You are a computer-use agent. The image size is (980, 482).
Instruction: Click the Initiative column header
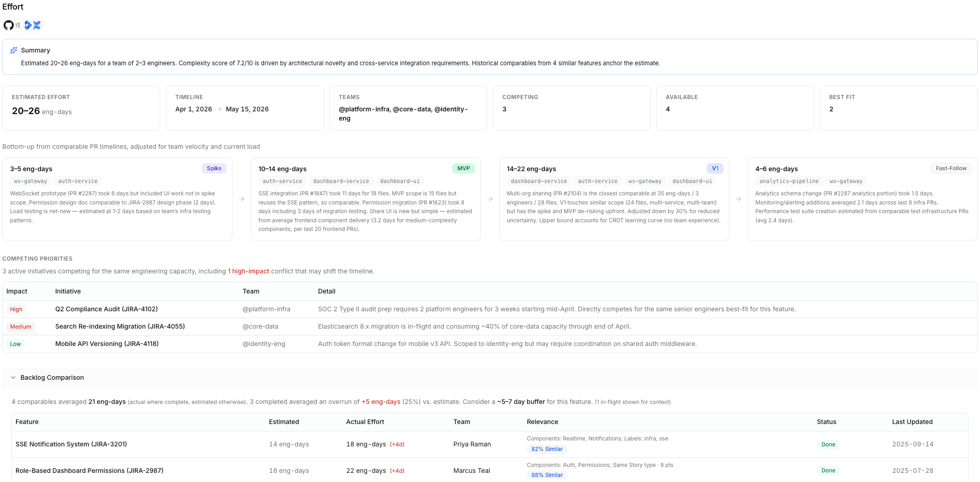68,291
